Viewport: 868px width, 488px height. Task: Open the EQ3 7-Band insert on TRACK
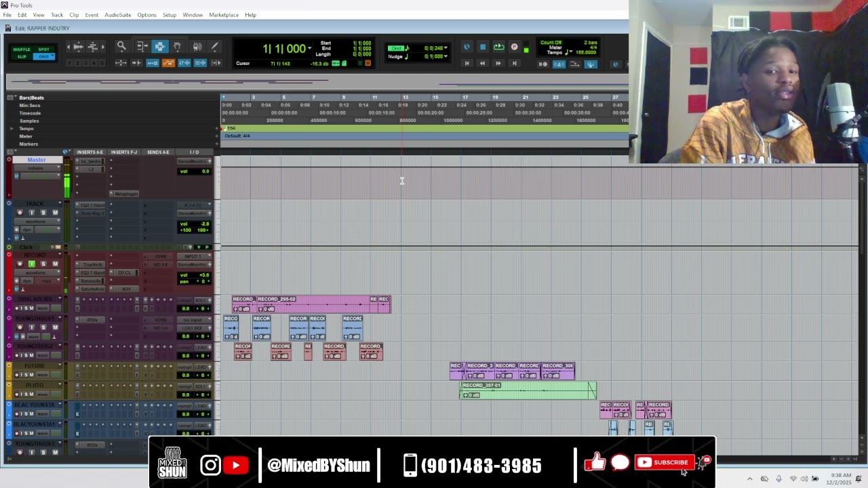pyautogui.click(x=92, y=205)
